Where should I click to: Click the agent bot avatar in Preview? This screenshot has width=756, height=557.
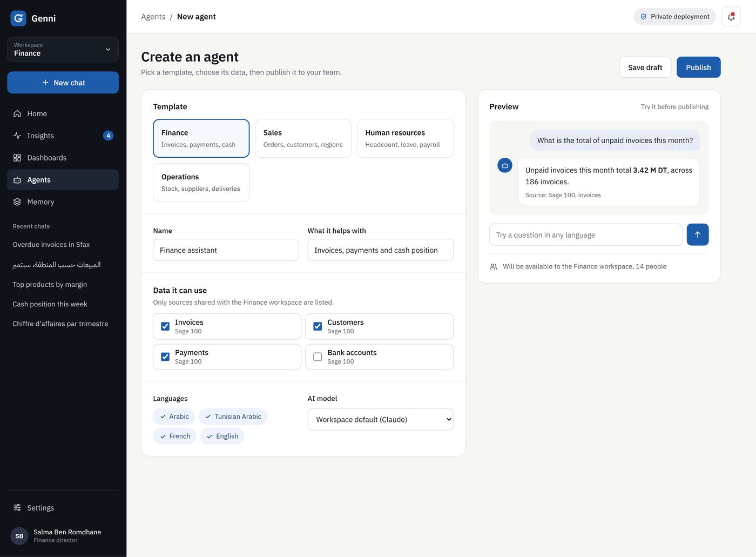[505, 165]
